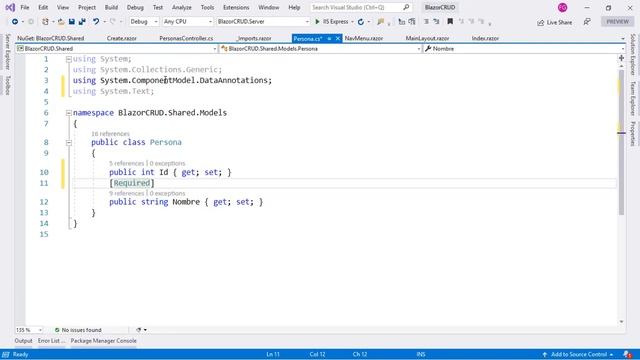Click the PREVIEW button
Screen dimensions: 640x360
coord(617,22)
